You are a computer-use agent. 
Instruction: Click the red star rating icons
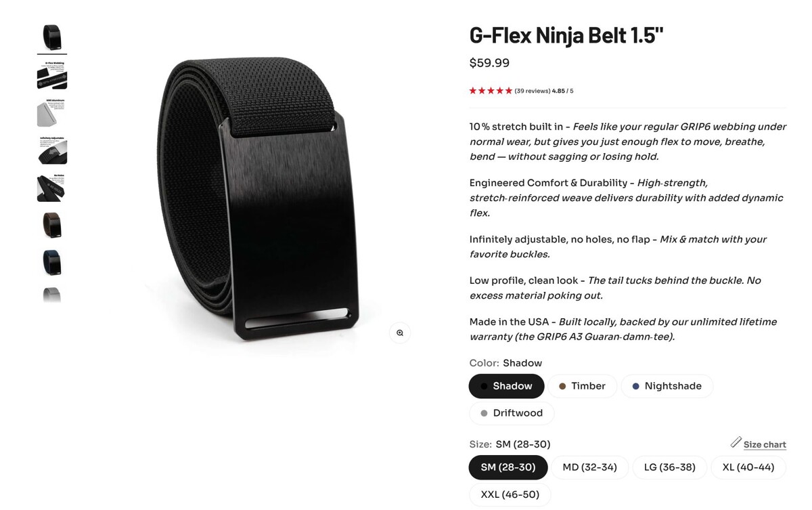tap(491, 91)
